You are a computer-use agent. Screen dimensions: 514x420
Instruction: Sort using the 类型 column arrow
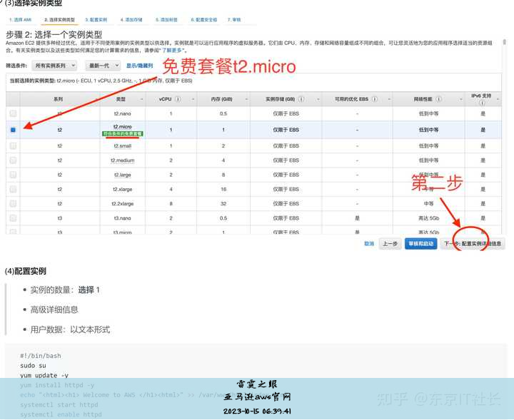pos(141,99)
